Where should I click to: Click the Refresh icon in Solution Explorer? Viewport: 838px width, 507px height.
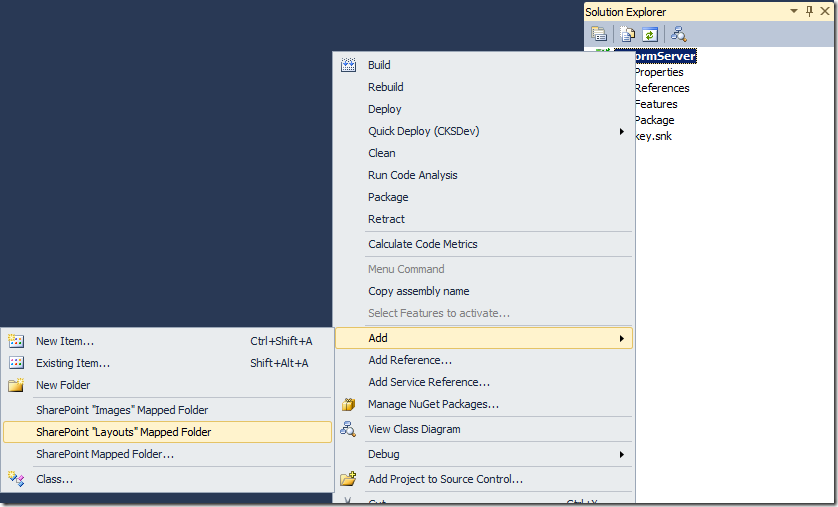[649, 34]
